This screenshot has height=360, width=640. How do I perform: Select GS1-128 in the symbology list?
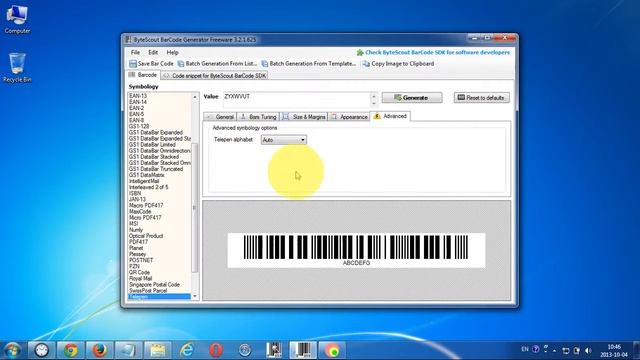[x=139, y=127]
